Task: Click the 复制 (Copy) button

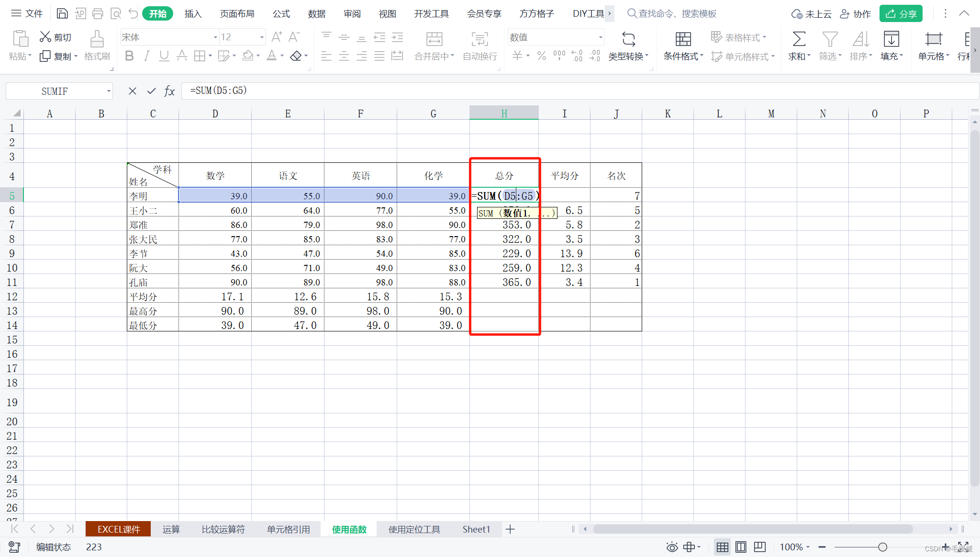Action: coord(58,56)
